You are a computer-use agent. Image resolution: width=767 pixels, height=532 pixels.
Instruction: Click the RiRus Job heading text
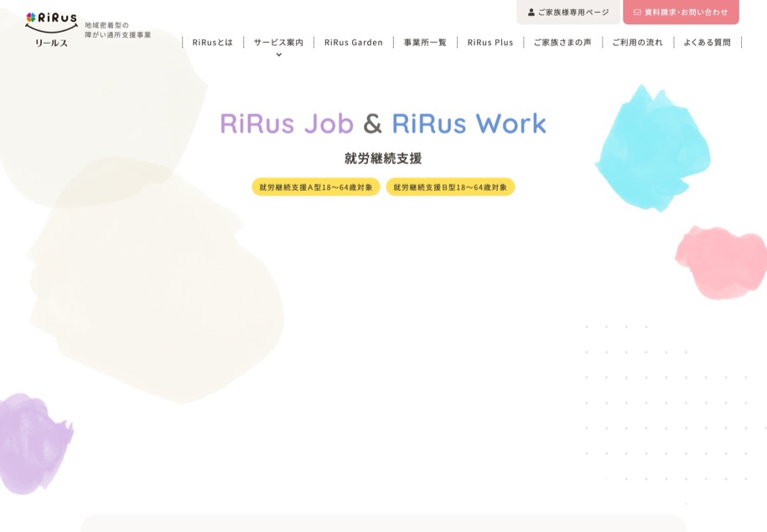pos(287,123)
